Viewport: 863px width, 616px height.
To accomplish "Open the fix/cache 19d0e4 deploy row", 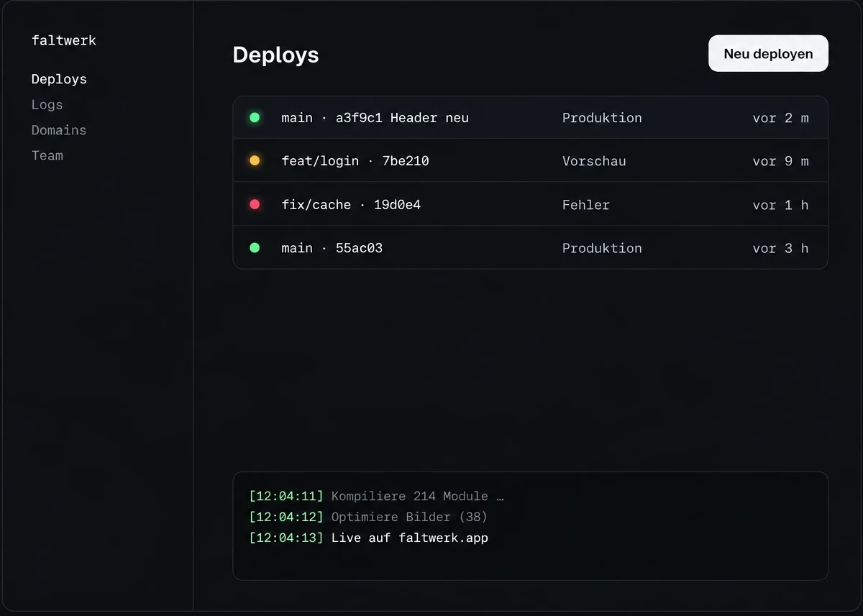I will tap(530, 204).
